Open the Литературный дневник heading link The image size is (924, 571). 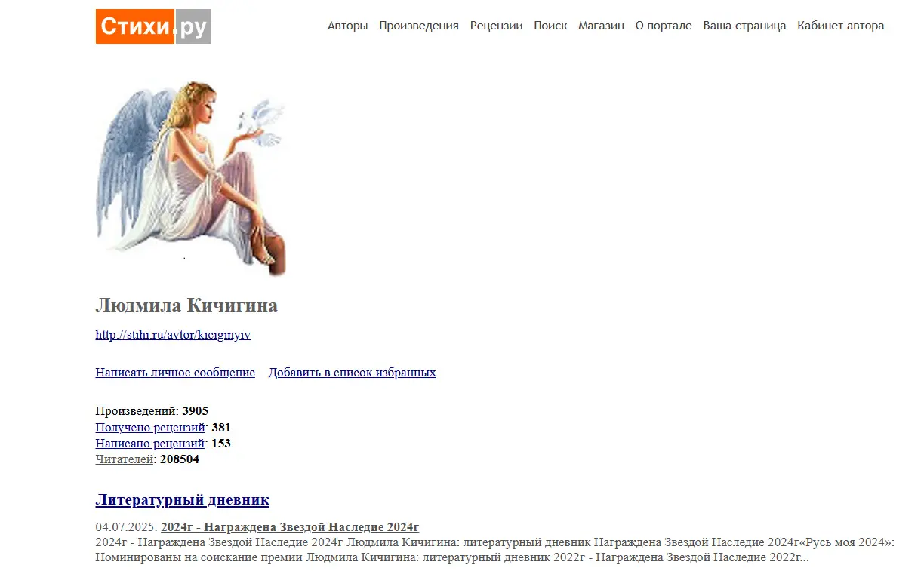(182, 500)
